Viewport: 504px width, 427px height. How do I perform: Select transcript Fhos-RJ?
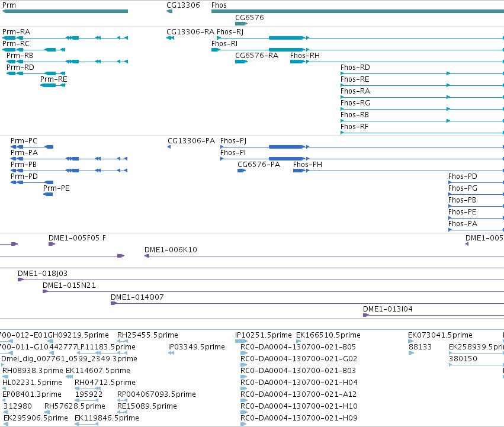(360, 38)
